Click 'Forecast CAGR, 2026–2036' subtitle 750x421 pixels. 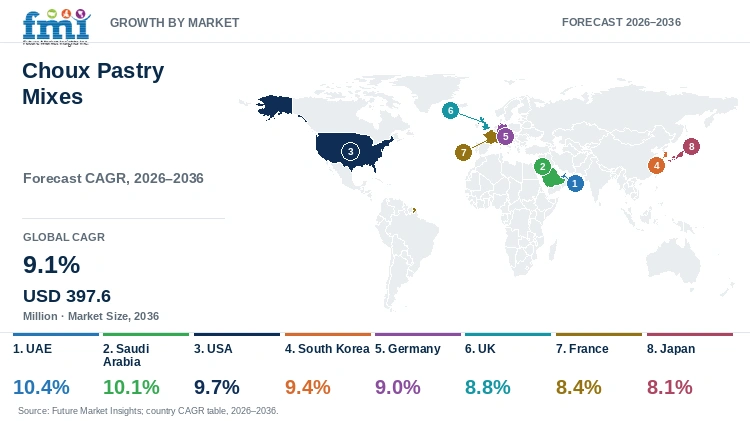click(113, 178)
